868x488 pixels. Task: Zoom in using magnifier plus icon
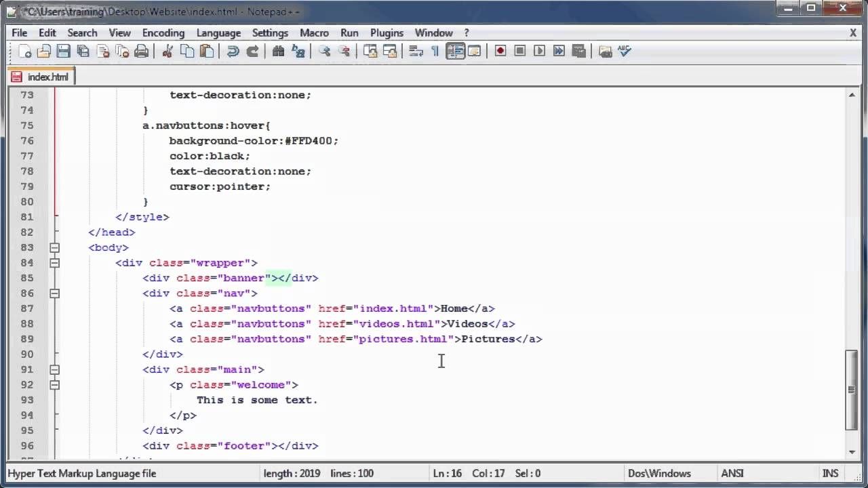(324, 52)
